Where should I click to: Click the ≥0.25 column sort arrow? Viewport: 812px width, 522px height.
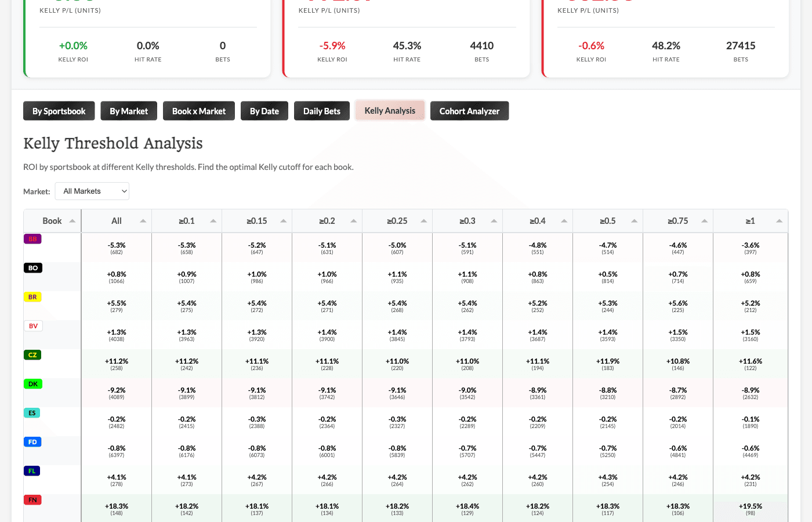[424, 220]
